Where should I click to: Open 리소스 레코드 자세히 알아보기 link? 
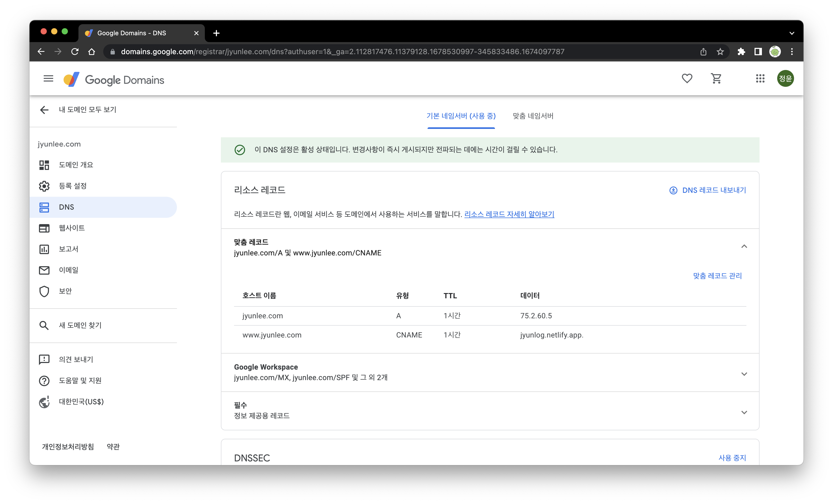[509, 214]
